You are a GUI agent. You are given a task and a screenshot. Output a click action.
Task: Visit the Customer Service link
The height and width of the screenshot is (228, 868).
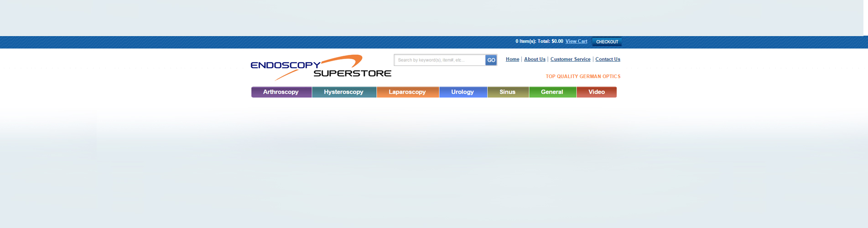(570, 59)
